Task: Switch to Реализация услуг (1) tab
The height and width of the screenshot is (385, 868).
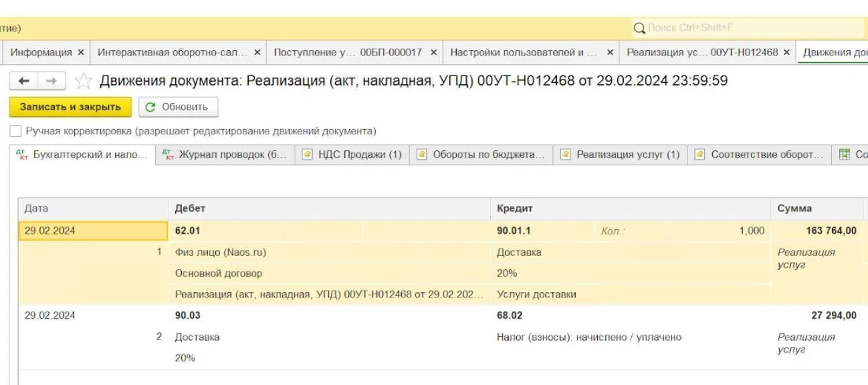Action: pyautogui.click(x=621, y=154)
